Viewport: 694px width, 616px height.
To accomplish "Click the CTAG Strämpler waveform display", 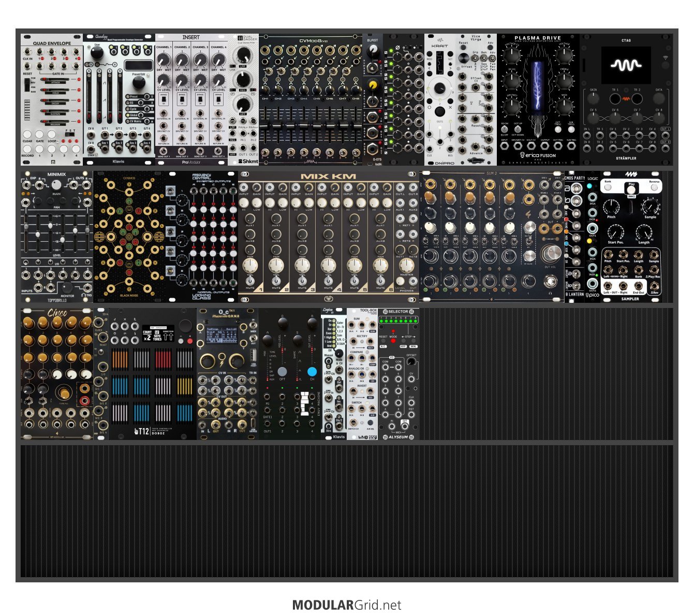I will tap(626, 65).
